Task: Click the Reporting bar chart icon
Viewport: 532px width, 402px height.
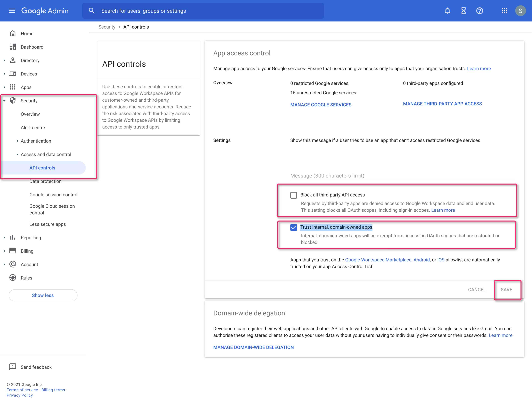Action: (13, 238)
